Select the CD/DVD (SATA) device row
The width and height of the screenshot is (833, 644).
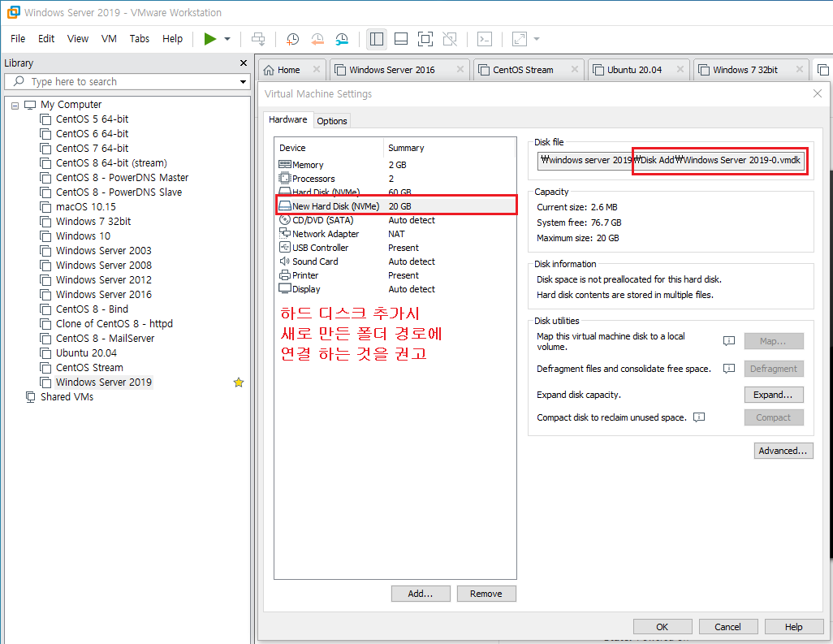396,220
